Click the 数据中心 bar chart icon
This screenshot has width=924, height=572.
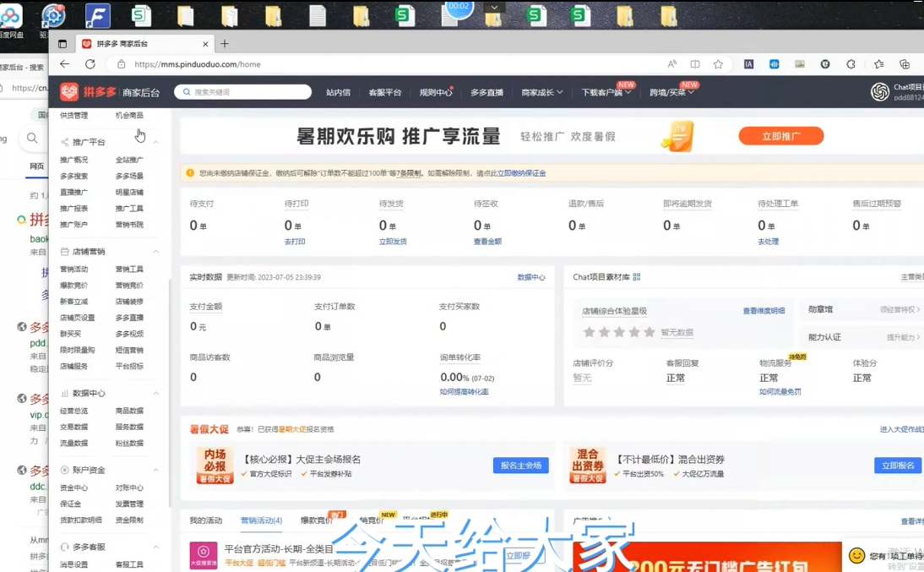(x=65, y=394)
